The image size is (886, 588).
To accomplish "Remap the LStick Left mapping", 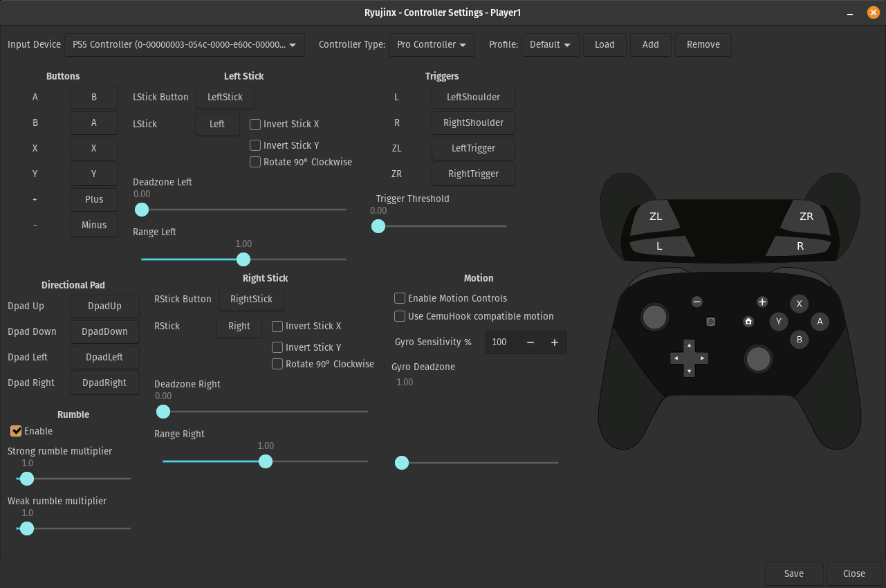I will 217,125.
